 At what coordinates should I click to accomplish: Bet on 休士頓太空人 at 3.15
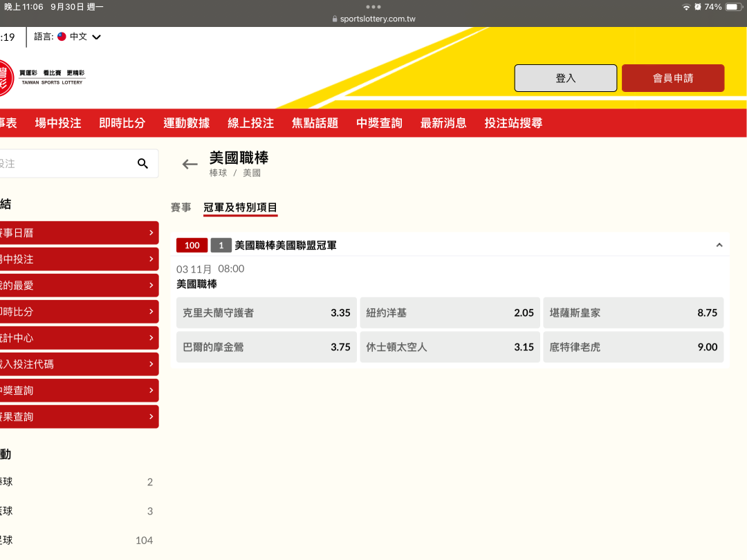tap(450, 347)
